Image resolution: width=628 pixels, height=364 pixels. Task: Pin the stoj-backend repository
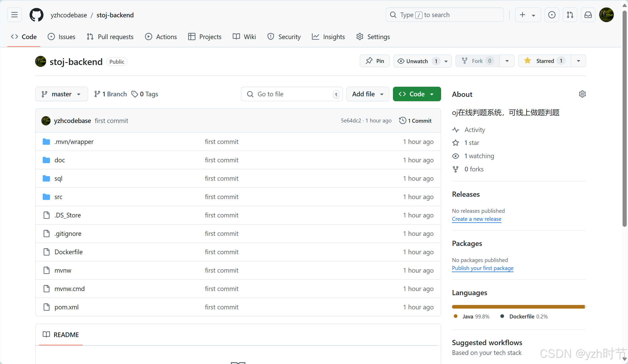(x=375, y=61)
